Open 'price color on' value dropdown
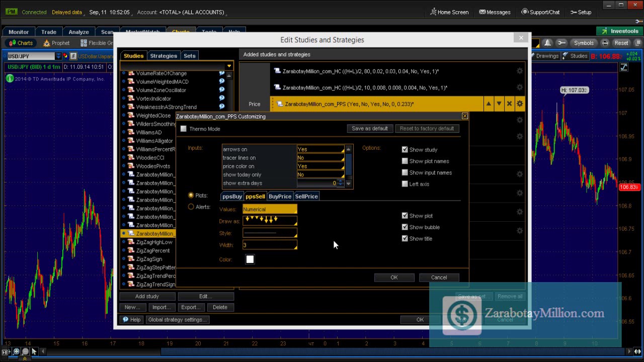Image resolution: width=644 pixels, height=362 pixels. [x=320, y=166]
